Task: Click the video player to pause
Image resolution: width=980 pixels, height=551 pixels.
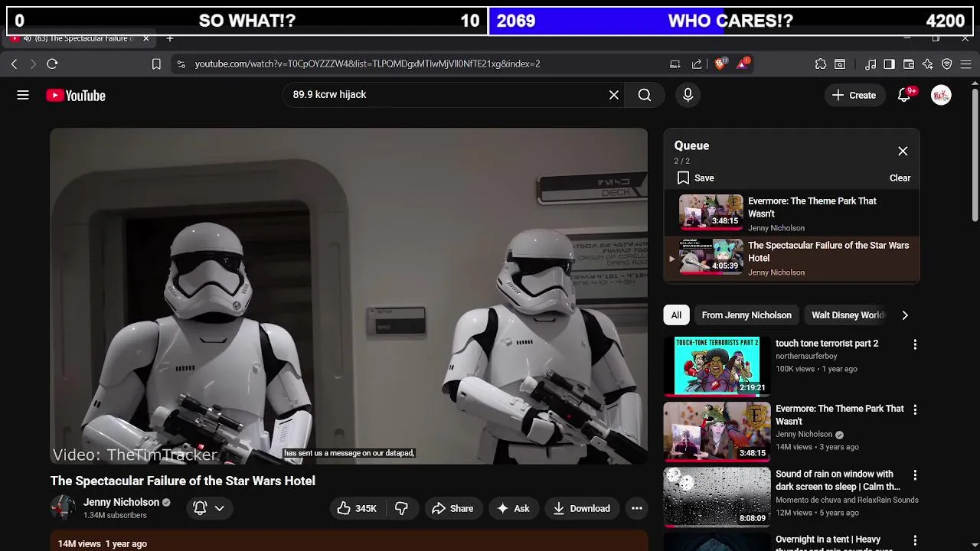Action: point(349,296)
